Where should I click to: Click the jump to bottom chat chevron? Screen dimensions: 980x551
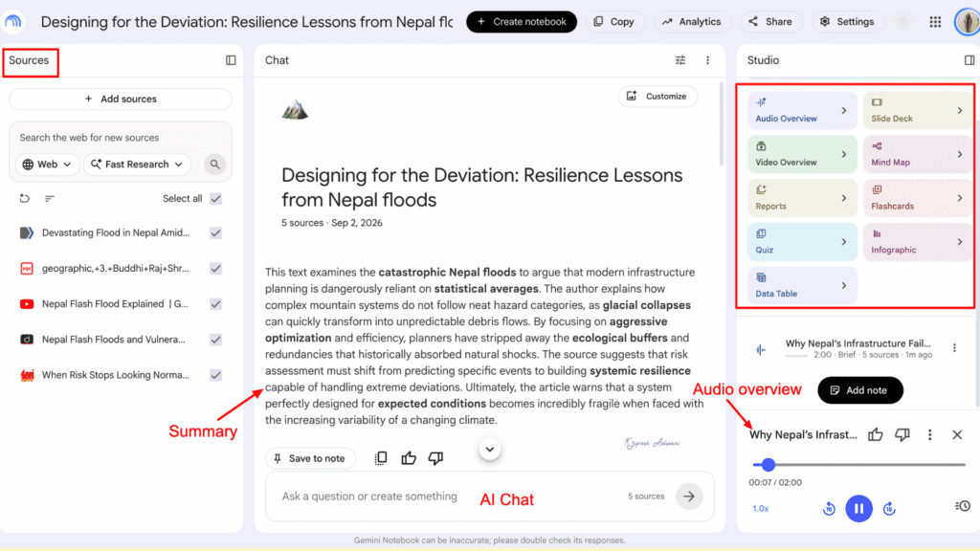(489, 450)
